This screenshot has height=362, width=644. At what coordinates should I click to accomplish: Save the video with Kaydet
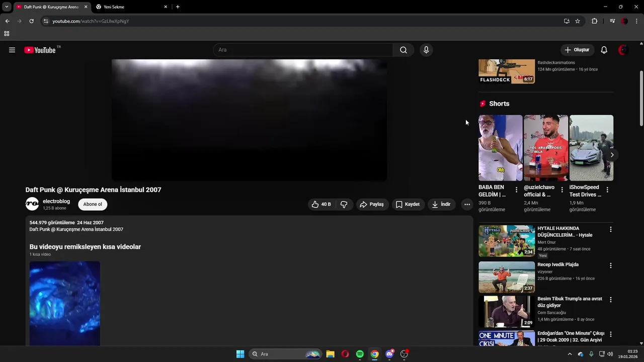[x=408, y=204]
